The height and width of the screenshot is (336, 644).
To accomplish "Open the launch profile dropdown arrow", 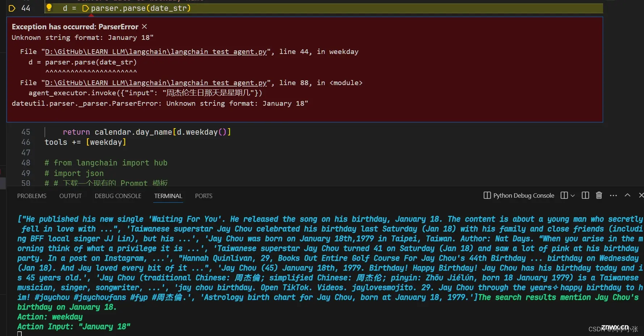I will coord(573,196).
